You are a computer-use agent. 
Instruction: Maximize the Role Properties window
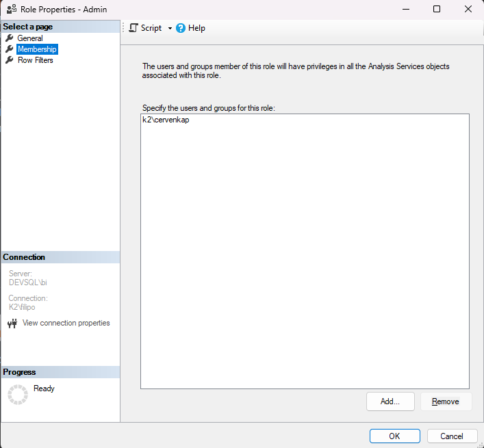click(x=437, y=10)
